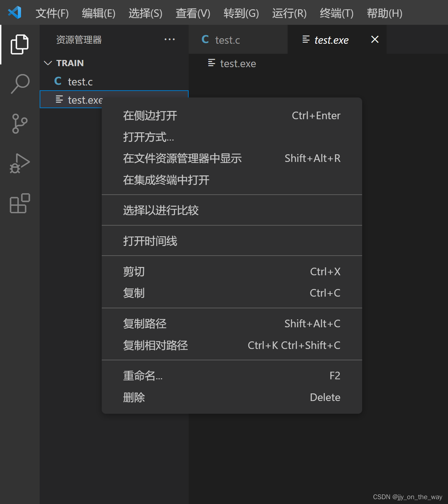Open the 文件(F) menu

[52, 13]
